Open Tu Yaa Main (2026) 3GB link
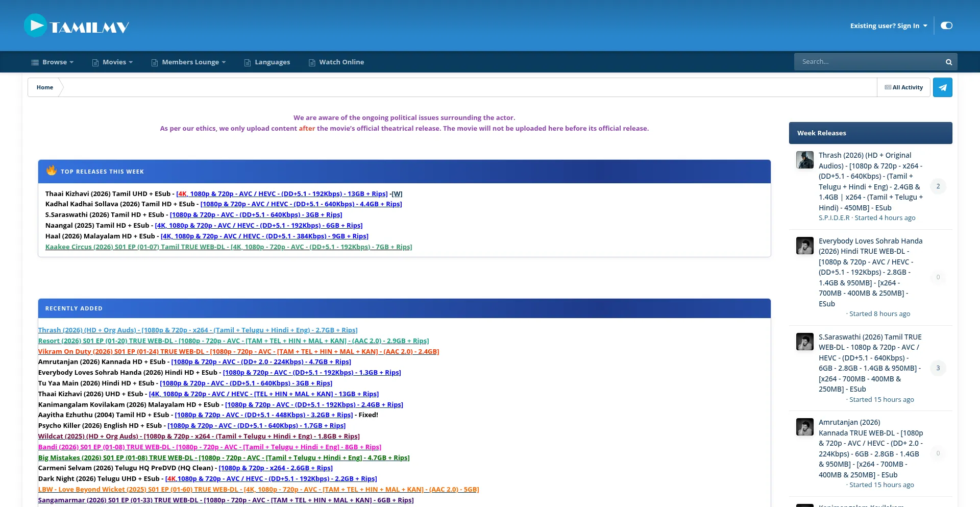 coord(246,383)
